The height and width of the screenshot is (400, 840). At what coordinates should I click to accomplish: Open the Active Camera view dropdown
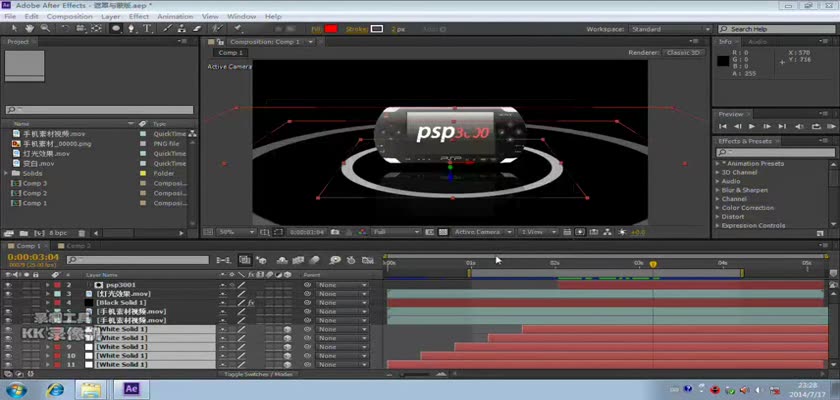pyautogui.click(x=482, y=232)
